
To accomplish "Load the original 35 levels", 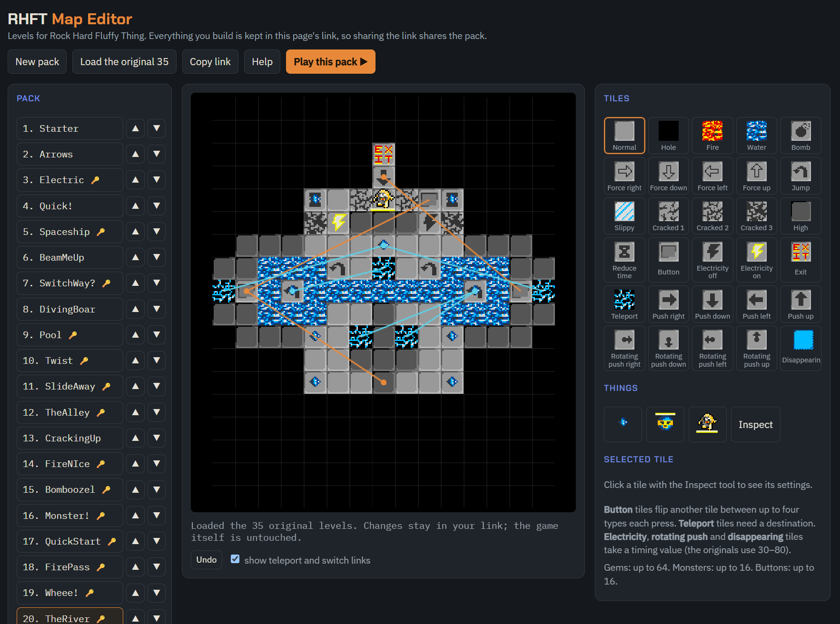I will (x=124, y=62).
